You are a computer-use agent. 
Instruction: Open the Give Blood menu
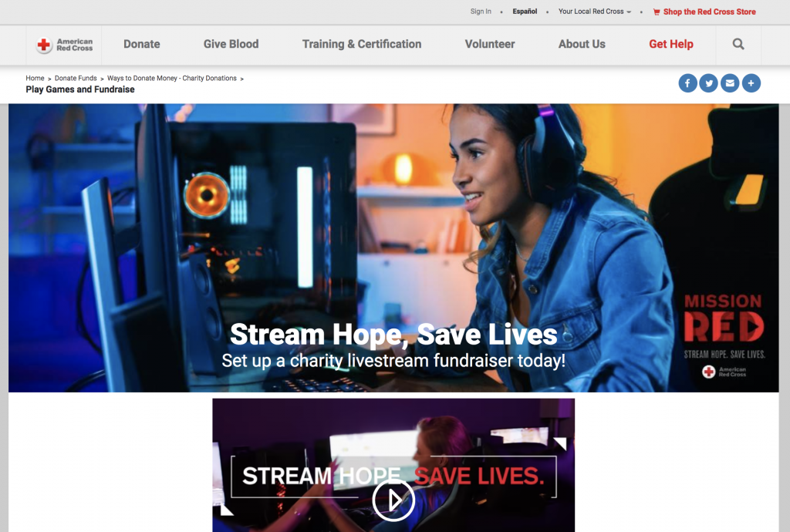[x=231, y=44]
